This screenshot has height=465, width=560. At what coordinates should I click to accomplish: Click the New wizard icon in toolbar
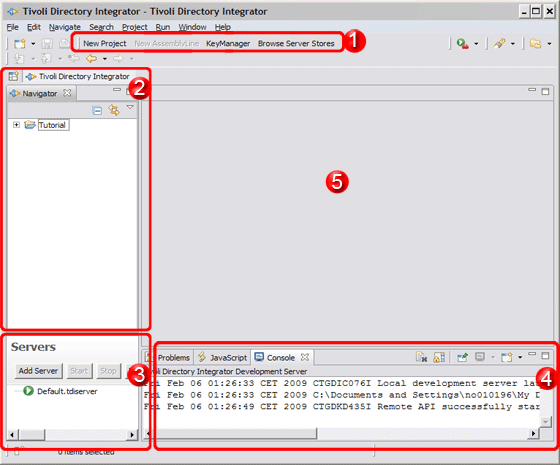20,44
